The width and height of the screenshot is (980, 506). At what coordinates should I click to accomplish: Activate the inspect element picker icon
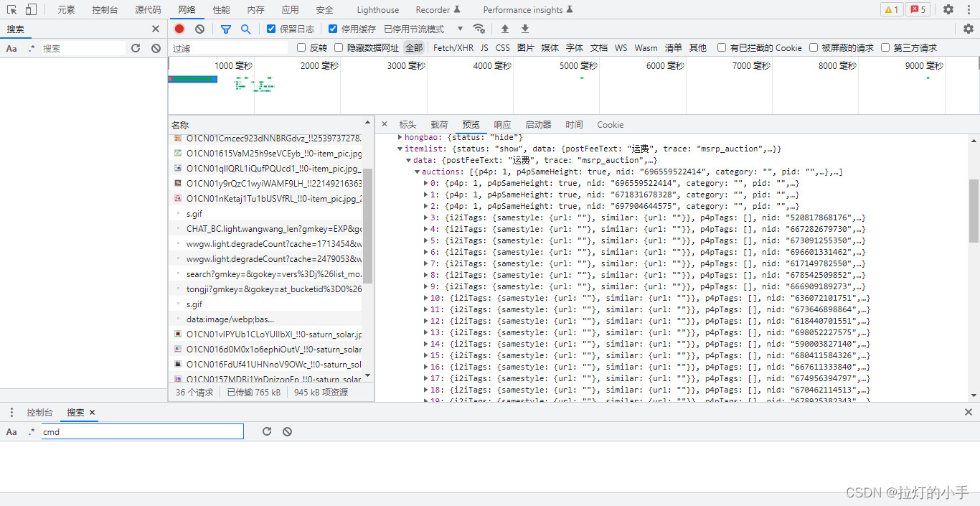click(x=12, y=9)
